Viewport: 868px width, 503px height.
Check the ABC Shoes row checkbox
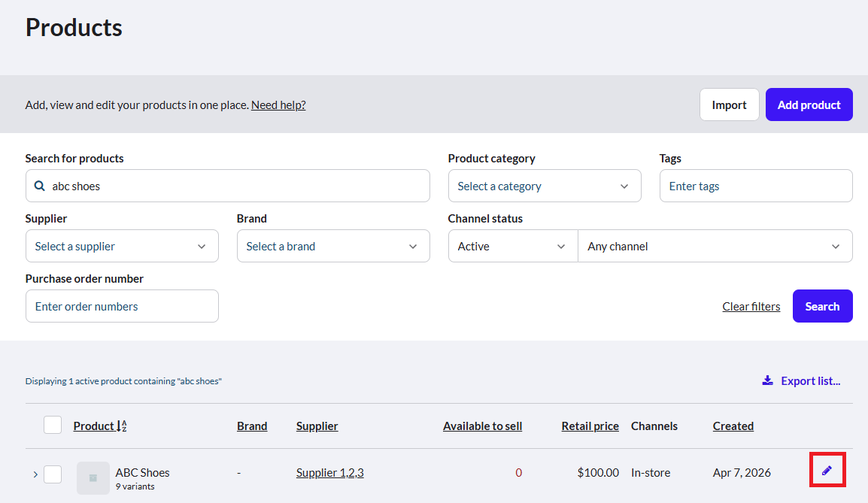coord(53,474)
